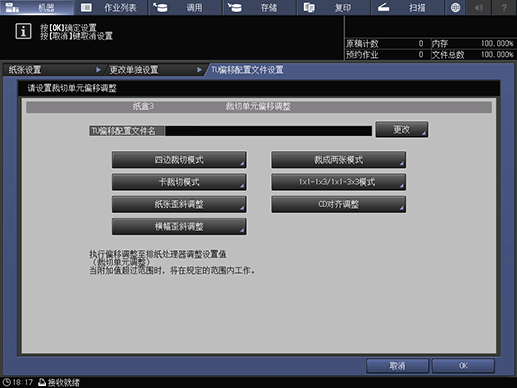
Task: Click the 裁切单元偏移调整 header label
Action: (258, 106)
